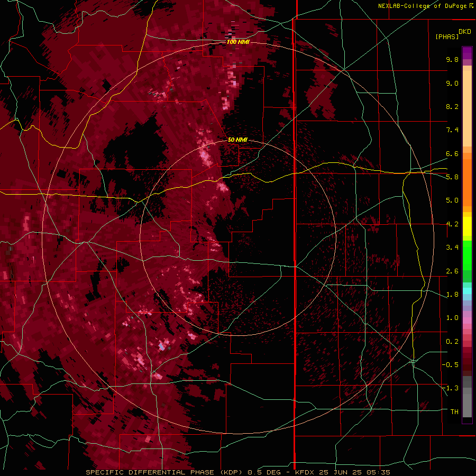Click the 1.8 value on the color scale
This screenshot has height=476, width=476.
(452, 295)
